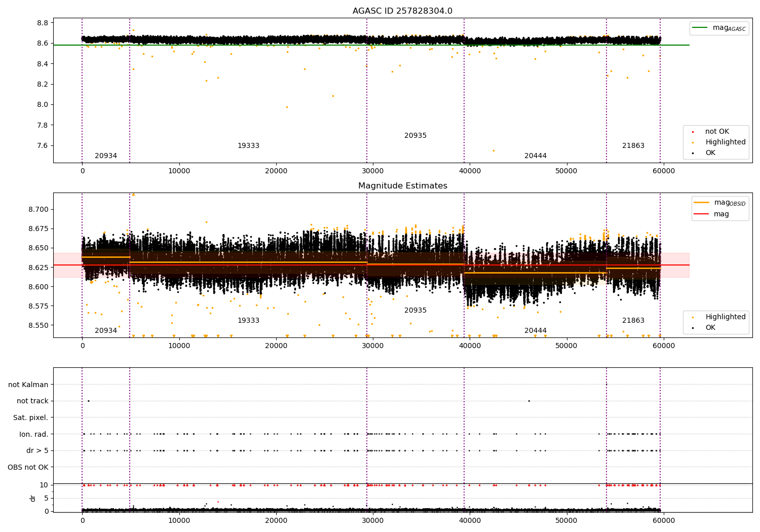Select the "not Kalman" row label
The width and height of the screenshot is (760, 532).
28,385
